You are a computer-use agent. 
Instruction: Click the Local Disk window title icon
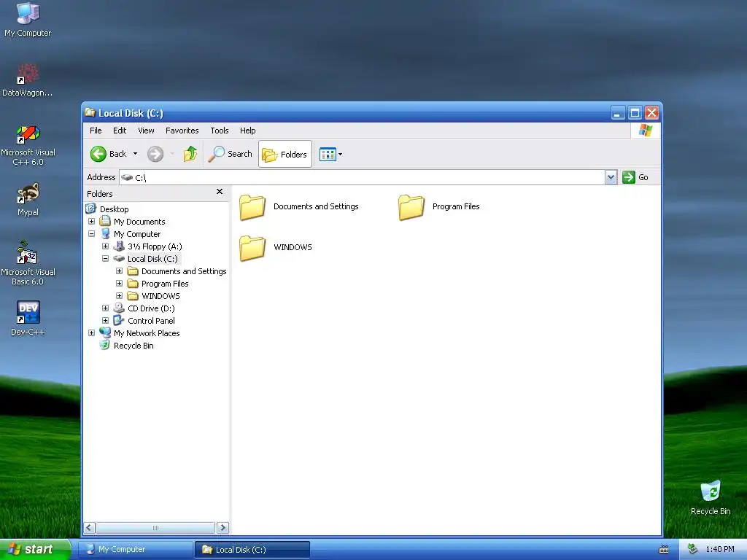coord(90,112)
